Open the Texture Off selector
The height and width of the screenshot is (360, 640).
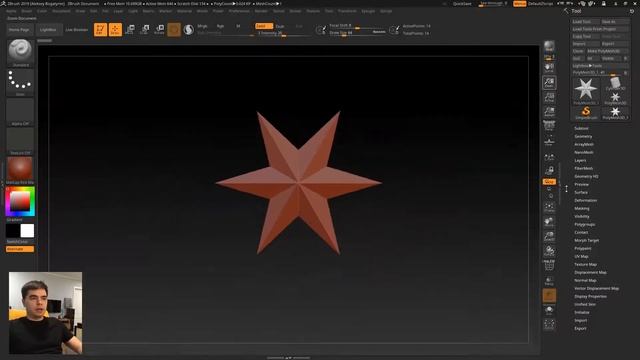pyautogui.click(x=20, y=141)
